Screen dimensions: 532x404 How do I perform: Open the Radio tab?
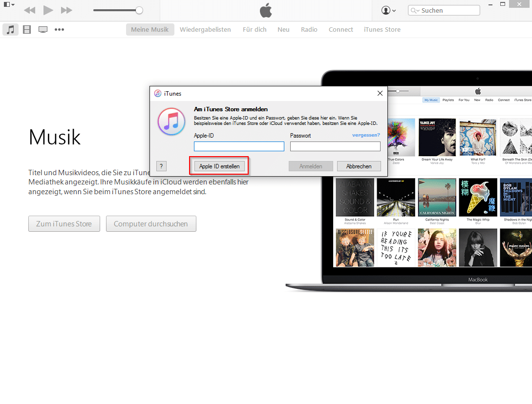pos(309,29)
